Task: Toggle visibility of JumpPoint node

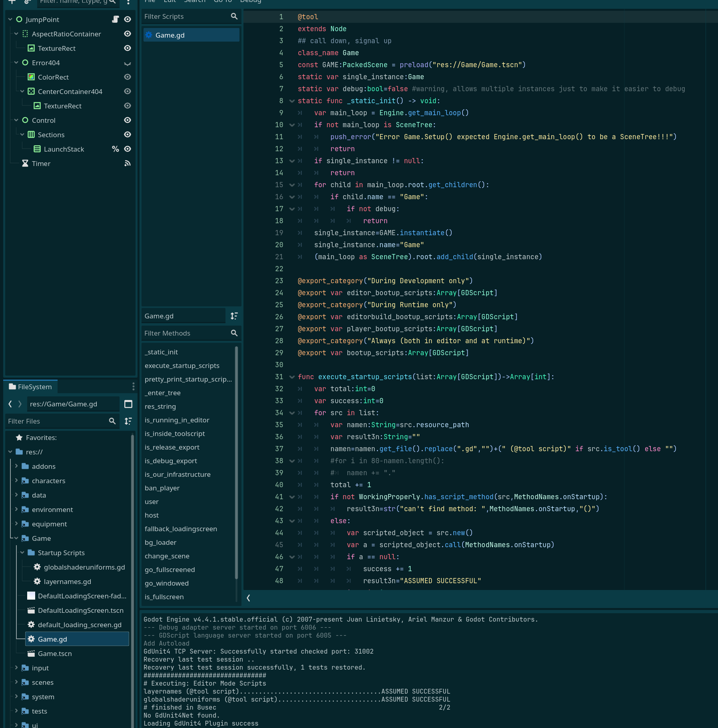Action: pyautogui.click(x=128, y=19)
